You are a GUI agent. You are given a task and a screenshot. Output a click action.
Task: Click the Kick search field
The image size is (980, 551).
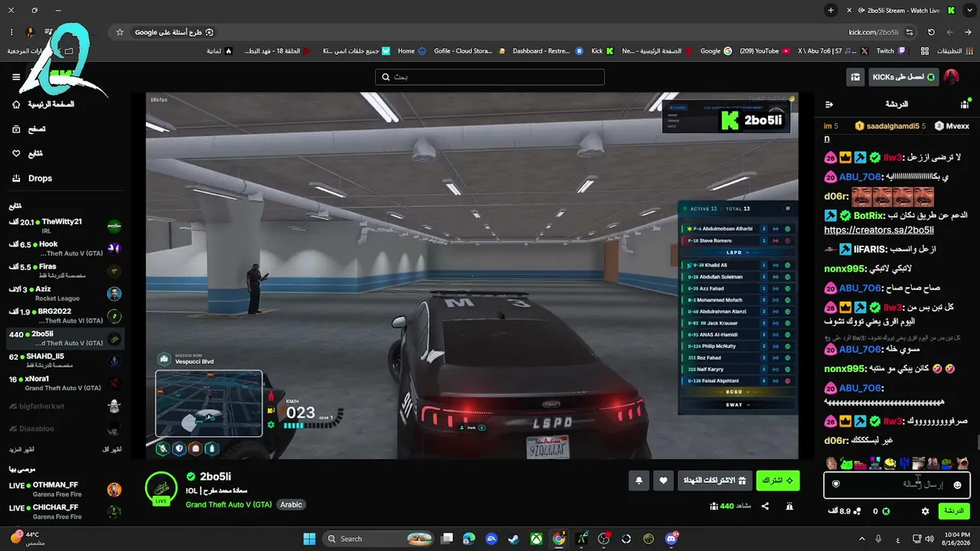[490, 77]
